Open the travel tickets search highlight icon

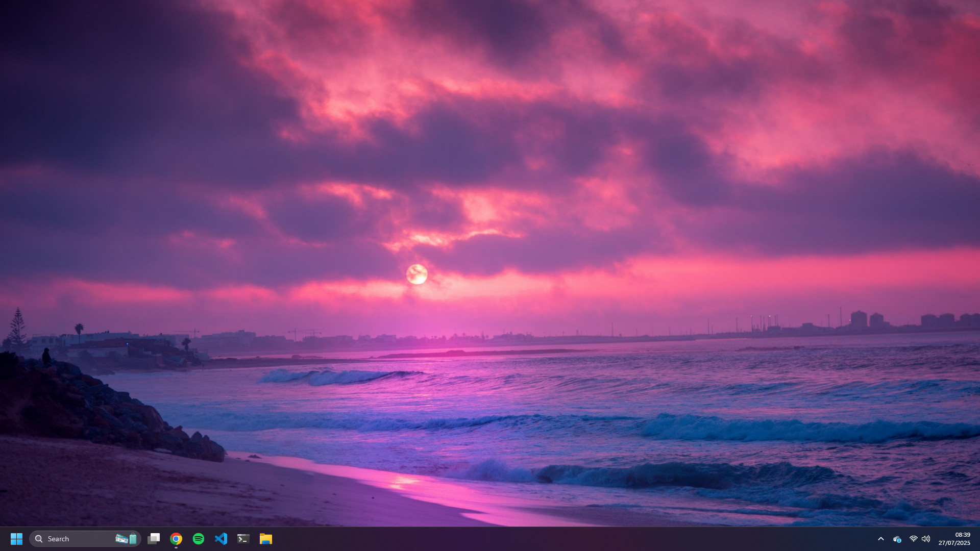126,539
